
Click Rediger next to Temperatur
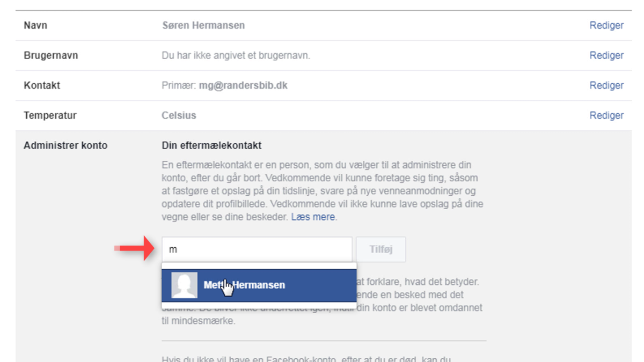point(606,115)
